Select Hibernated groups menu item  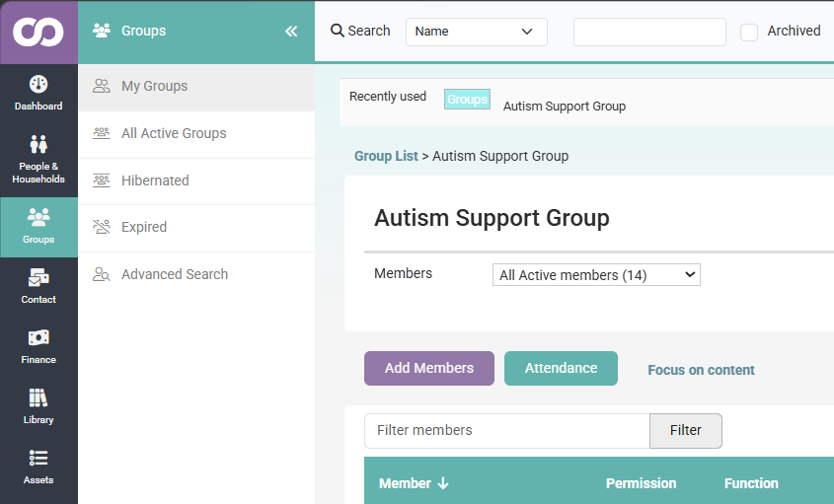[x=196, y=180]
